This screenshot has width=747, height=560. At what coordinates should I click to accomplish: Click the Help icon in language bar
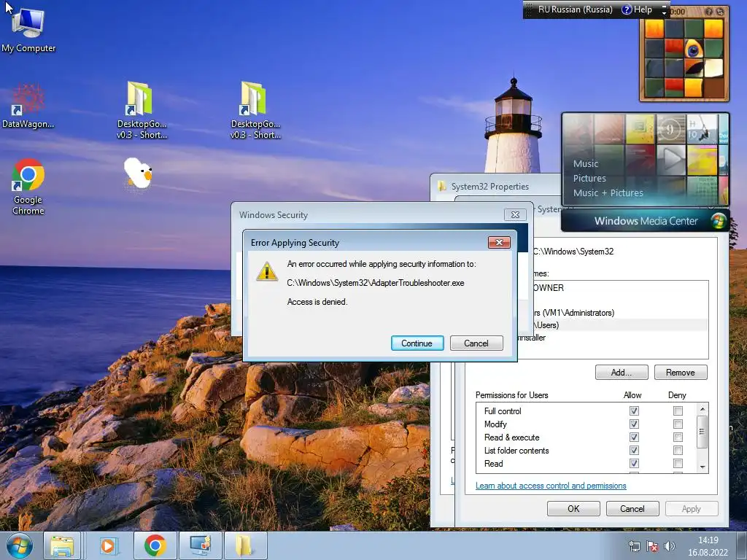coord(627,9)
